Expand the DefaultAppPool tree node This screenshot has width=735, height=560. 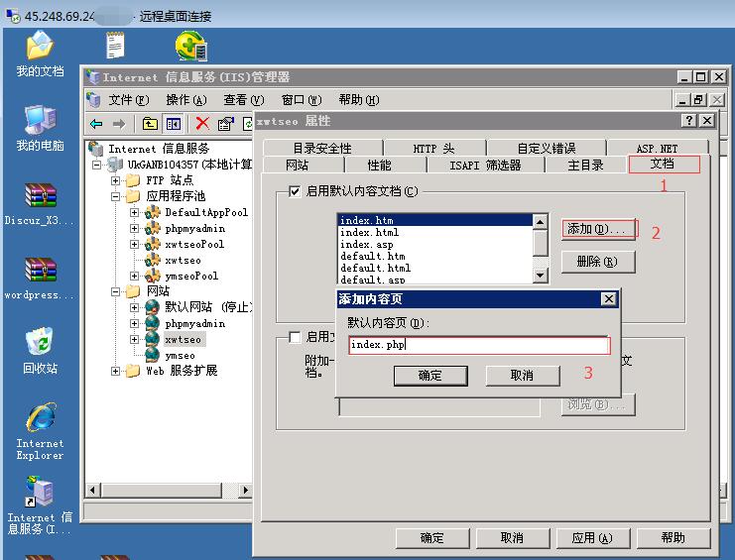coord(134,212)
